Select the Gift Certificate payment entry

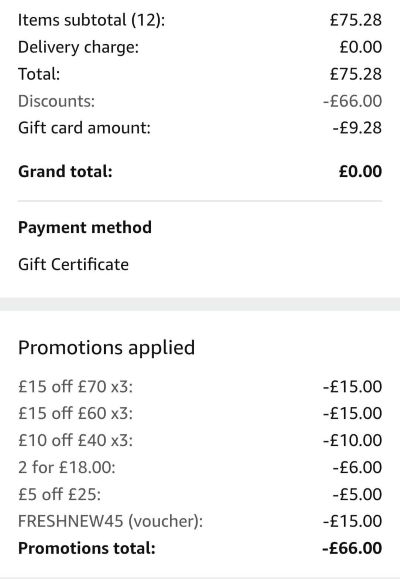[x=73, y=264]
